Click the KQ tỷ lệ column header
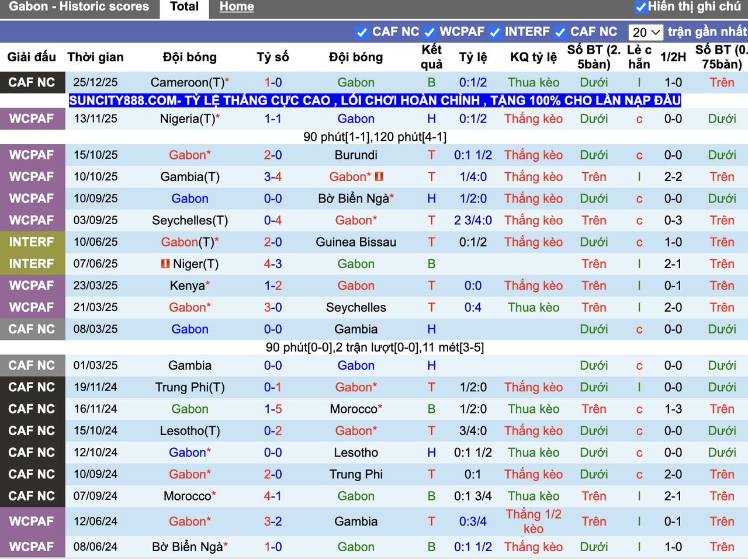The height and width of the screenshot is (560, 748). point(534,57)
